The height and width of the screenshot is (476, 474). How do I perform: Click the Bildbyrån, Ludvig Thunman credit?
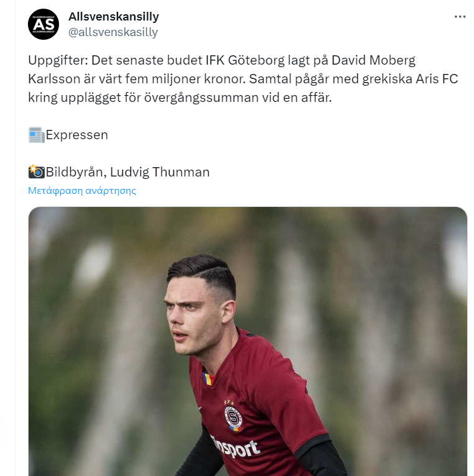pyautogui.click(x=127, y=172)
